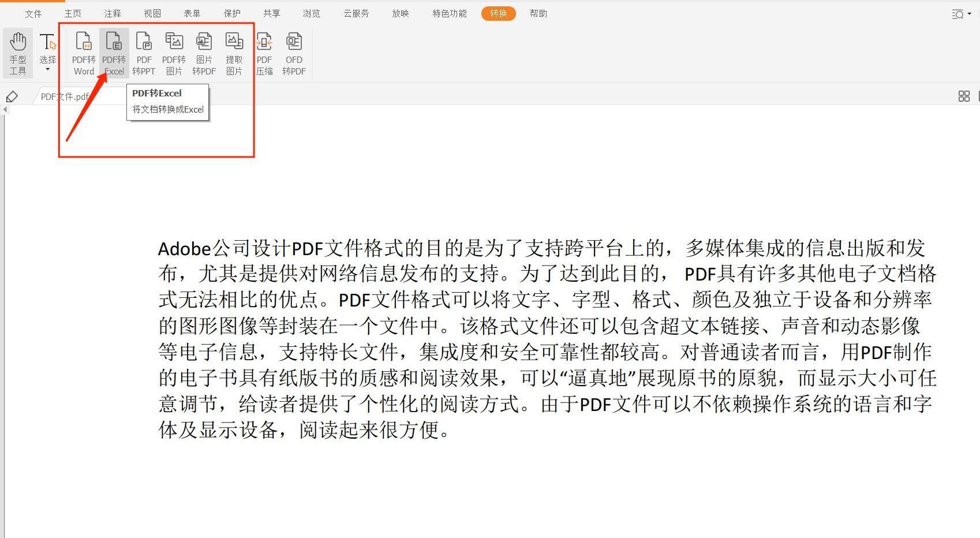Expand the 选择 tool dropdown arrow
The height and width of the screenshot is (538, 980).
47,68
